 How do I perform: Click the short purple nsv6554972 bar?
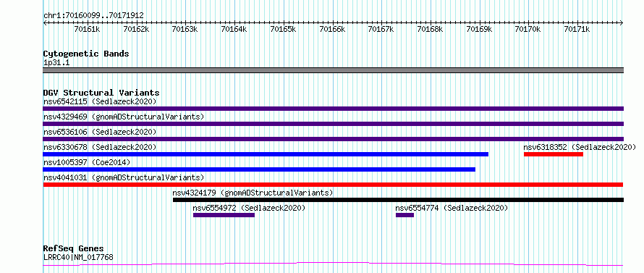[x=224, y=215]
